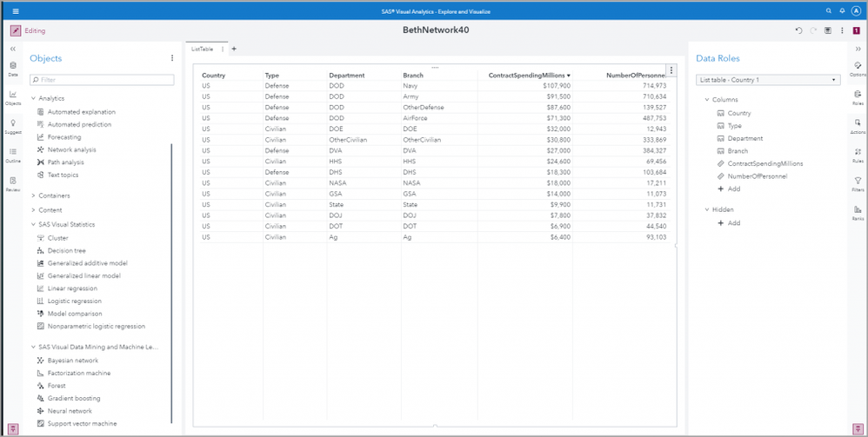The height and width of the screenshot is (437, 868).
Task: Select Automated prediction object
Action: (79, 124)
